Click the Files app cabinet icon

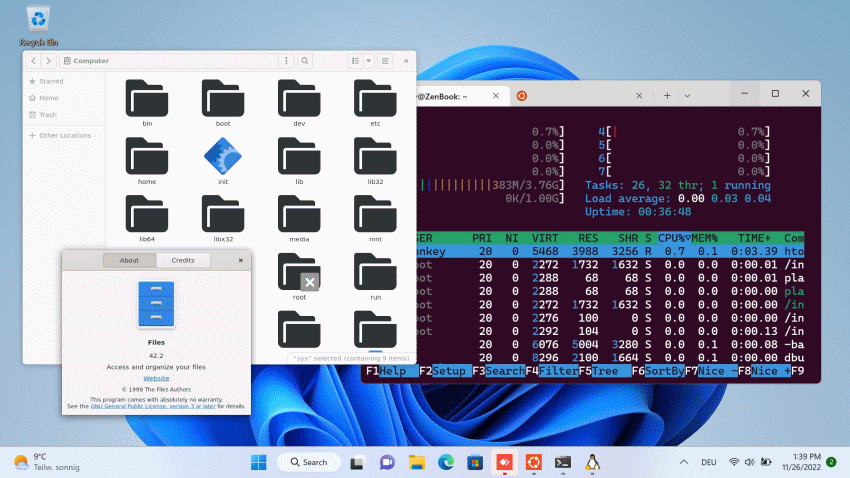pyautogui.click(x=156, y=305)
